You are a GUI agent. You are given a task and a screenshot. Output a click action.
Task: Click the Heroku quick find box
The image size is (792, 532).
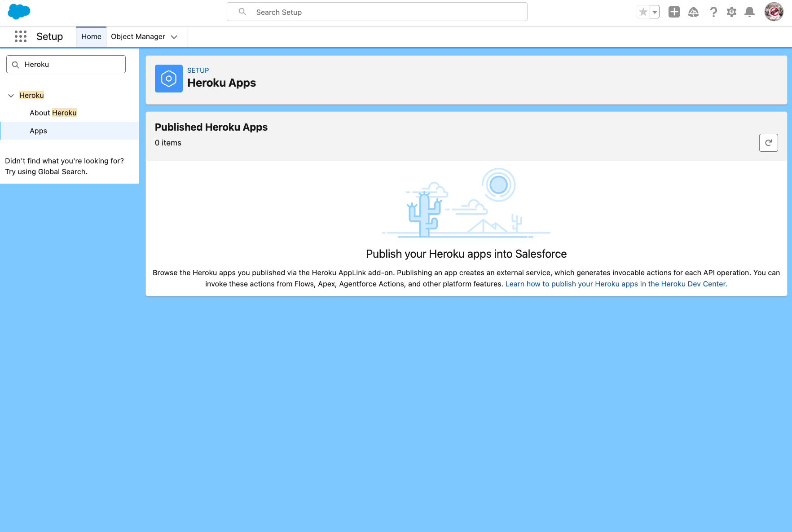[x=66, y=64]
